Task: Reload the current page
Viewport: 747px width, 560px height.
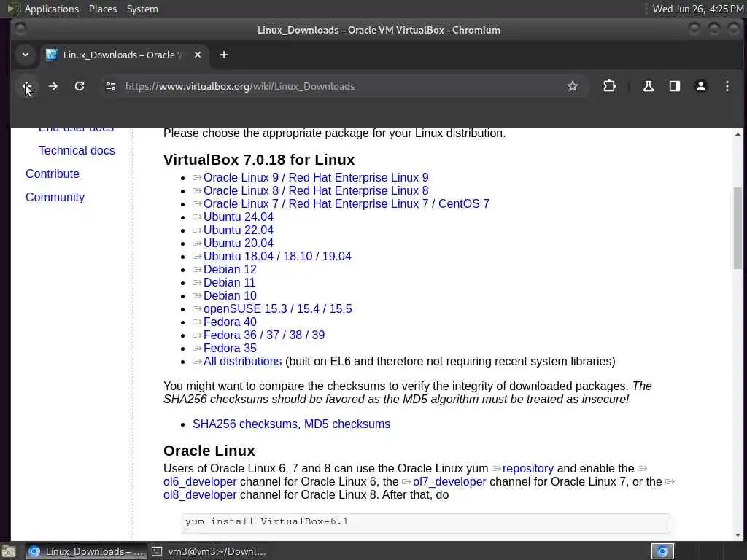Action: [80, 86]
